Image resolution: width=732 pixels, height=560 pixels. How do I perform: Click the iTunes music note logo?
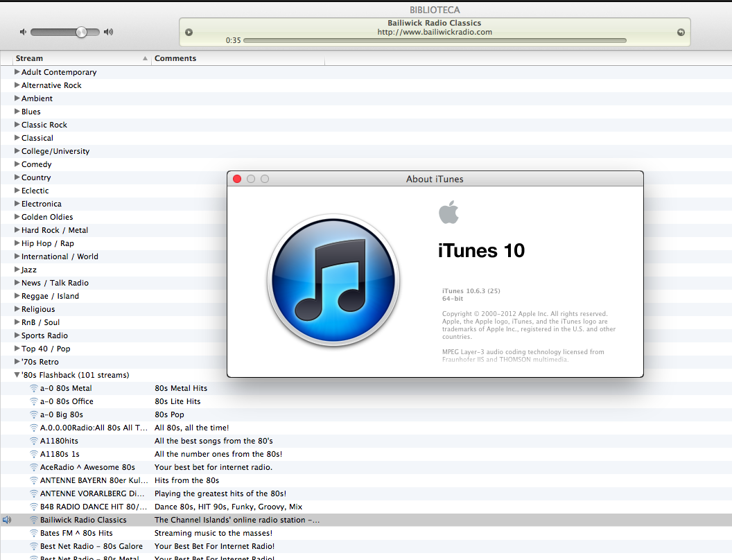click(333, 280)
